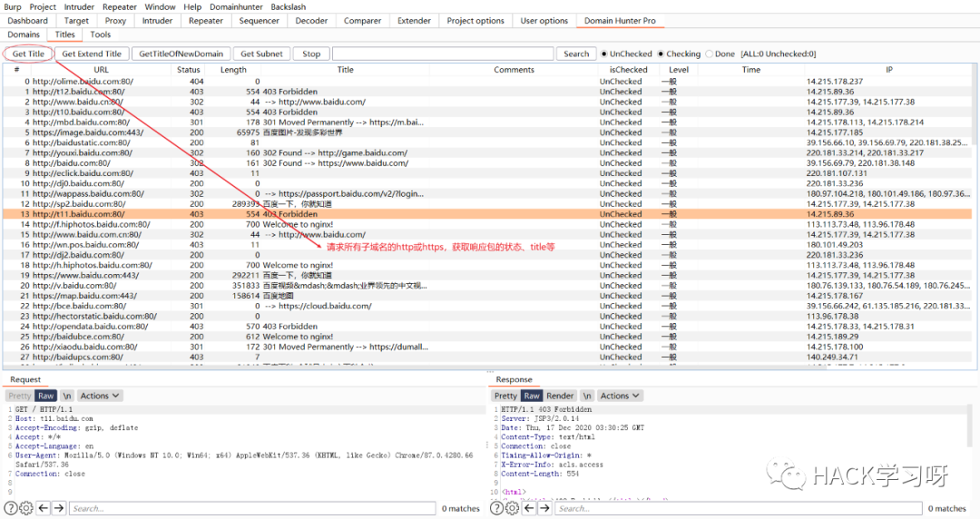The width and height of the screenshot is (980, 519).
Task: Open help icon in Request panel
Action: 11,508
